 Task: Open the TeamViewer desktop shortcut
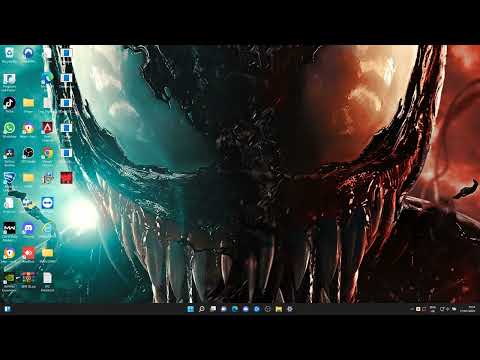pos(47,204)
